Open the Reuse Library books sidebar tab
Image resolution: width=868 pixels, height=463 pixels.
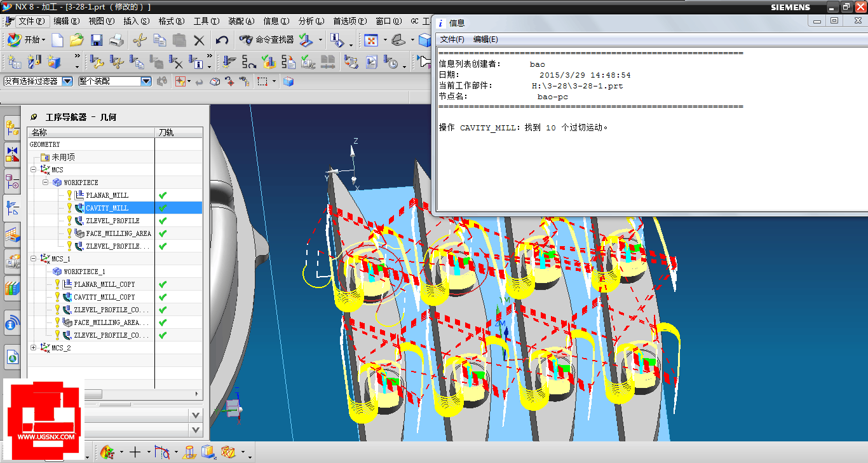tap(12, 288)
